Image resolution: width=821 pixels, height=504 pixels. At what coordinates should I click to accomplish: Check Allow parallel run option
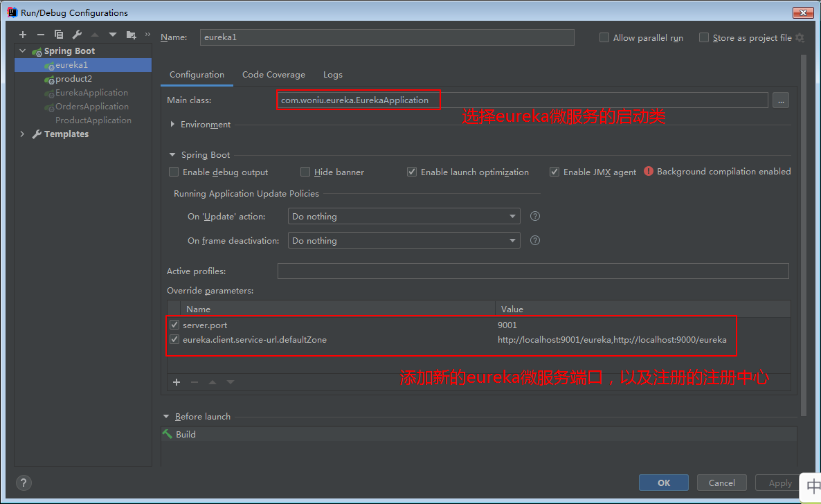[x=604, y=38]
